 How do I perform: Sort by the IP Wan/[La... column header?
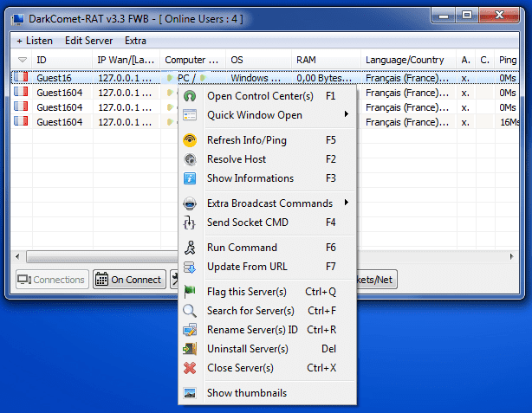[127, 60]
